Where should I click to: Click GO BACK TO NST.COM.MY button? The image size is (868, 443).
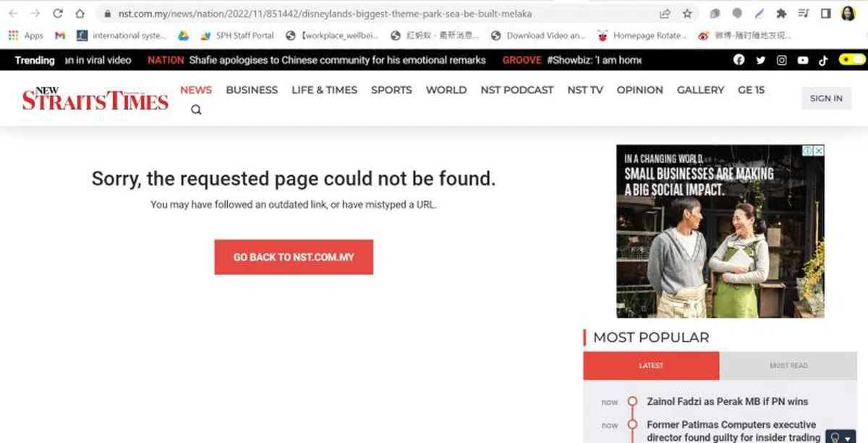click(x=294, y=257)
